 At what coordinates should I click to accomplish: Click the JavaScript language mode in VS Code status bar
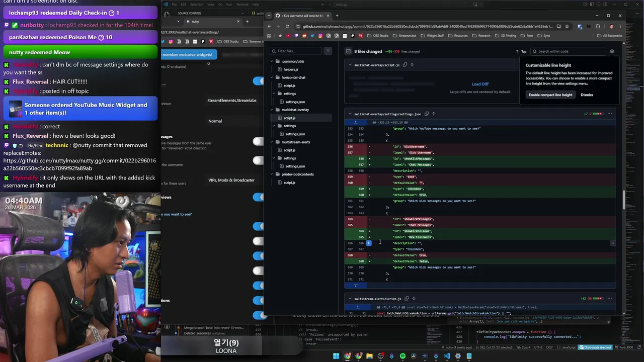[x=569, y=347]
